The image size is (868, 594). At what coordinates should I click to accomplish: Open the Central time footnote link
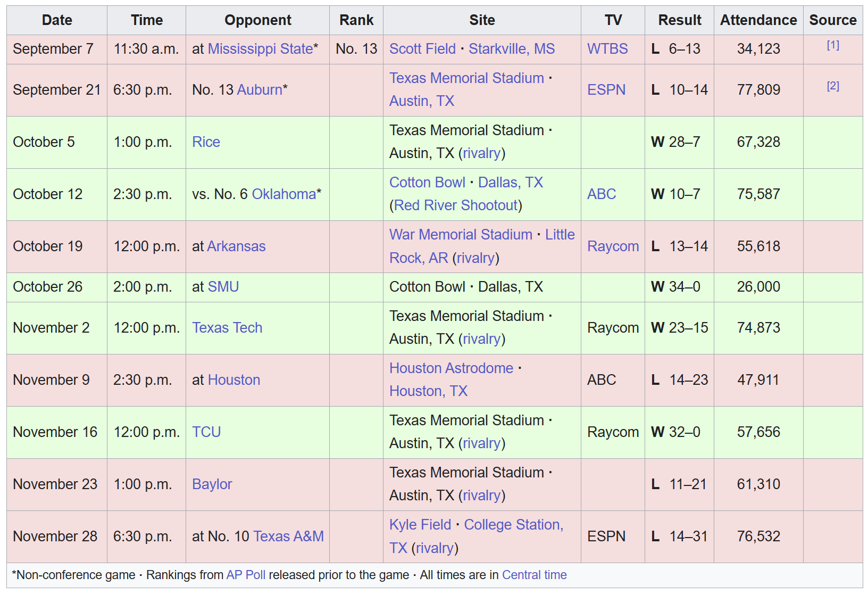coord(534,575)
